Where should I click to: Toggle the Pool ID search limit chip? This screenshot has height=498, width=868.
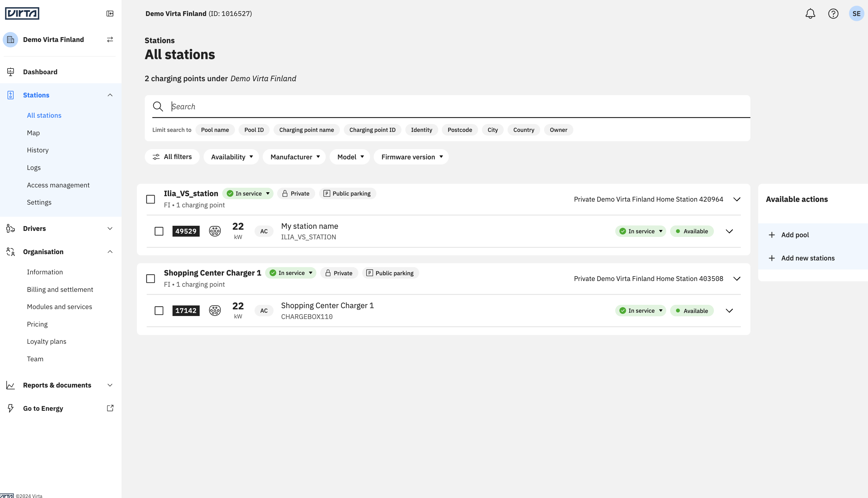254,130
